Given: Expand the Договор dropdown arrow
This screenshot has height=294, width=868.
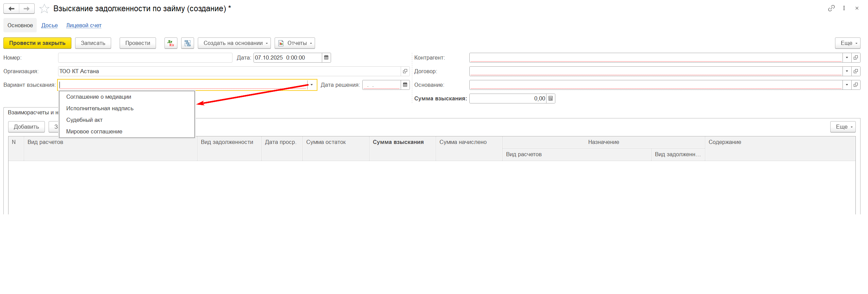Looking at the screenshot, I should [847, 71].
